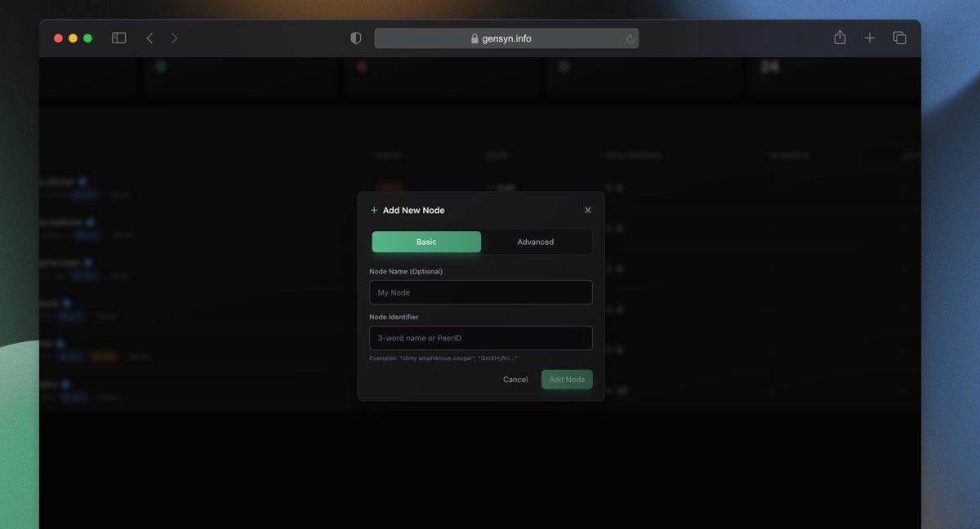Click the yellow minimize window button
Image resolution: width=980 pixels, height=529 pixels.
click(x=73, y=38)
